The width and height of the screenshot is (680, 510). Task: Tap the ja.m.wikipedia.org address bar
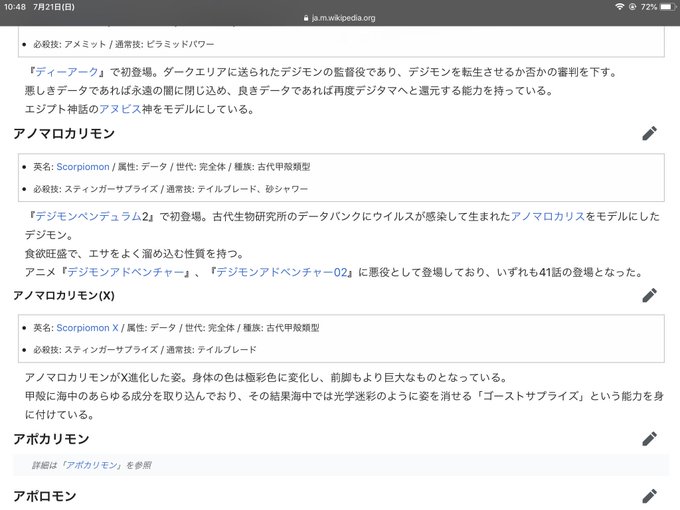[340, 18]
